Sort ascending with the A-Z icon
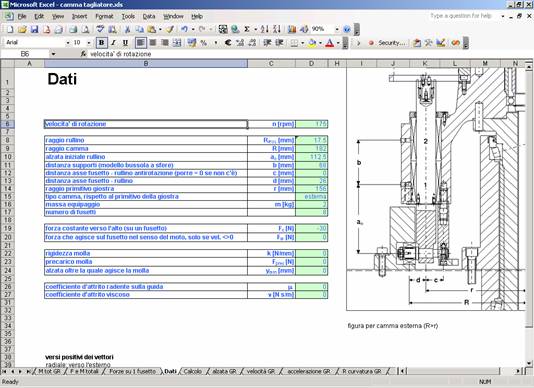Image resolution: width=534 pixels, height=388 pixels. [x=265, y=30]
